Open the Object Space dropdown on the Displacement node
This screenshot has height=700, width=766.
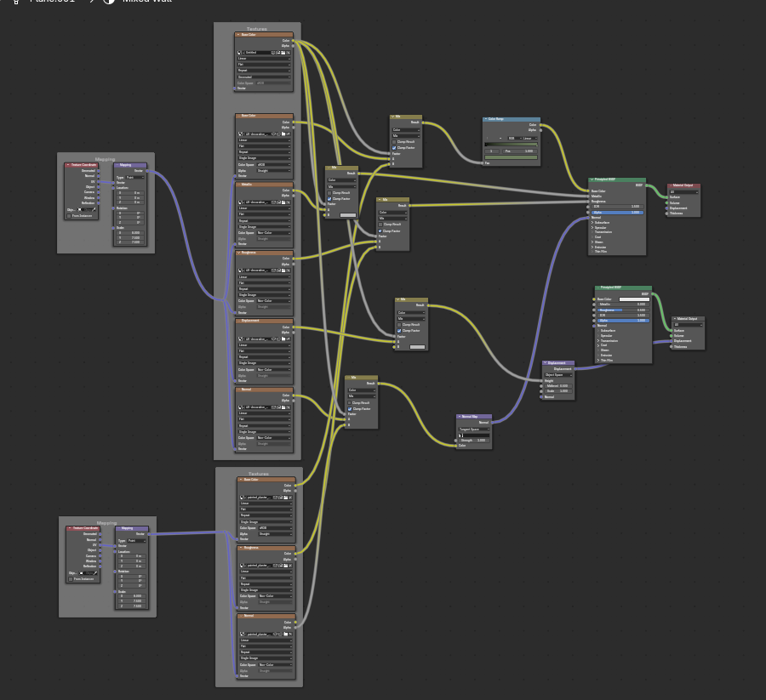(x=558, y=375)
